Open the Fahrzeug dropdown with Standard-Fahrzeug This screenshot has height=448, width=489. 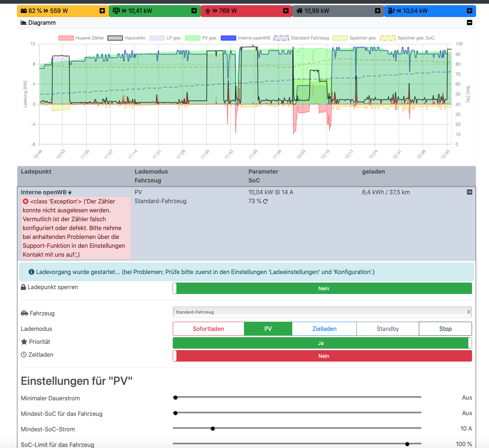tap(322, 312)
